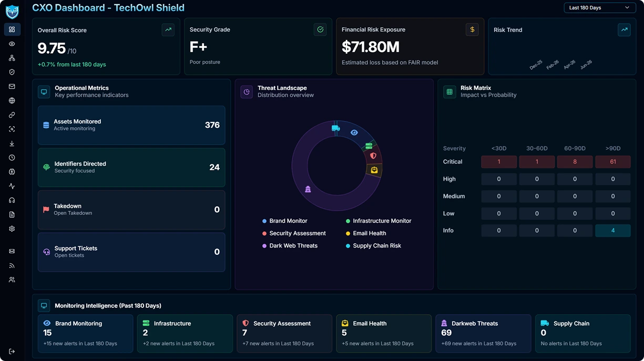The width and height of the screenshot is (644, 361).
Task: Click trend icon on Risk Trend card
Action: click(x=624, y=29)
